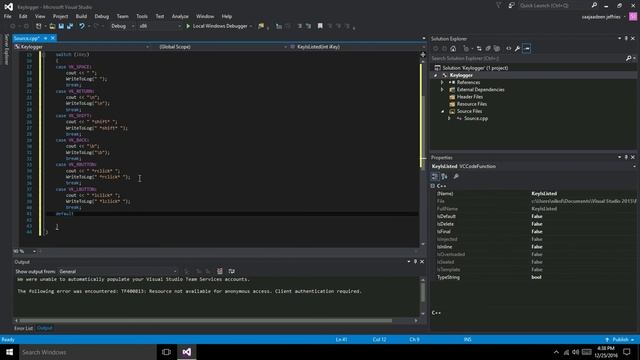
Task: Click the Search Windows taskbar box
Action: click(88, 352)
